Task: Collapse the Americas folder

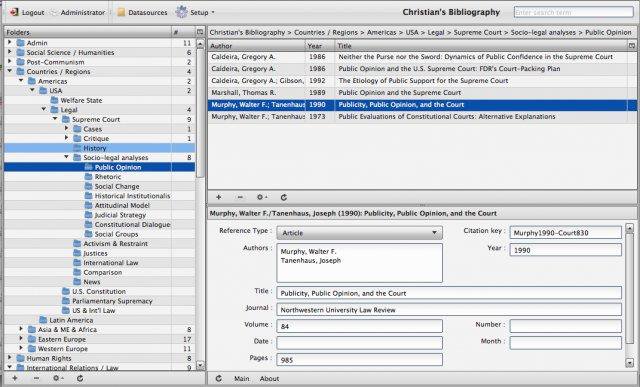Action: click(x=21, y=81)
